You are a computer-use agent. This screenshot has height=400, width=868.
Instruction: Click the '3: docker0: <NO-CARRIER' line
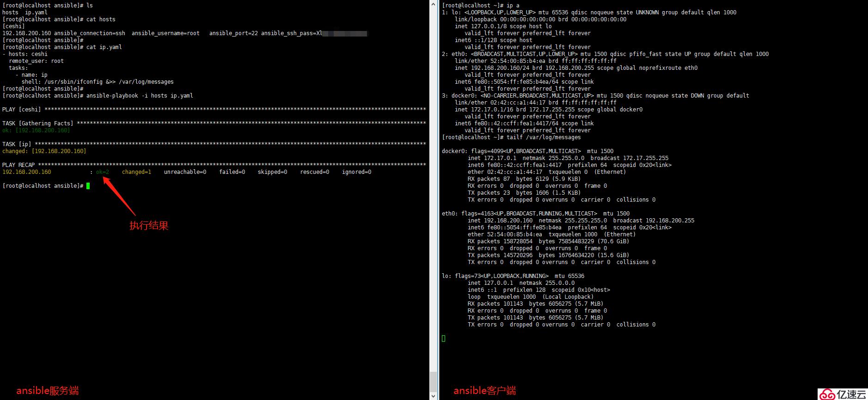click(596, 96)
